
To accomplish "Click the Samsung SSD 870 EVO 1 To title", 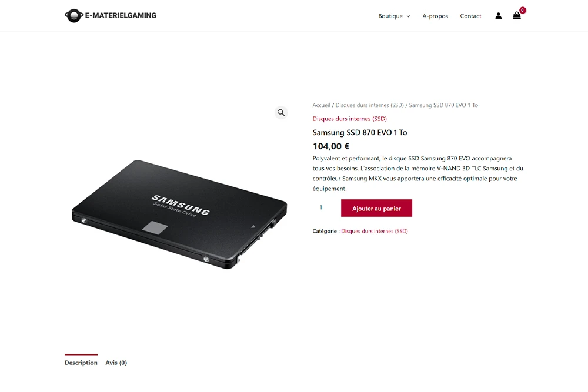I will [360, 132].
